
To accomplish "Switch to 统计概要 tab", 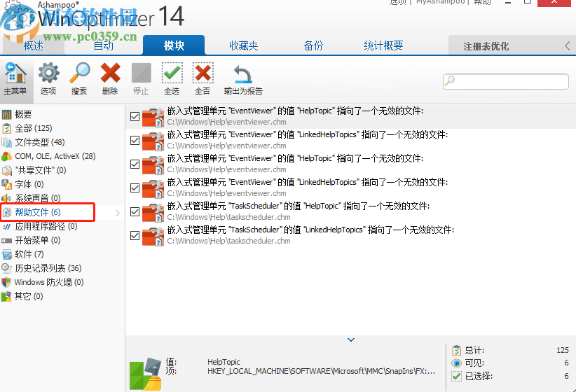I will coord(383,46).
